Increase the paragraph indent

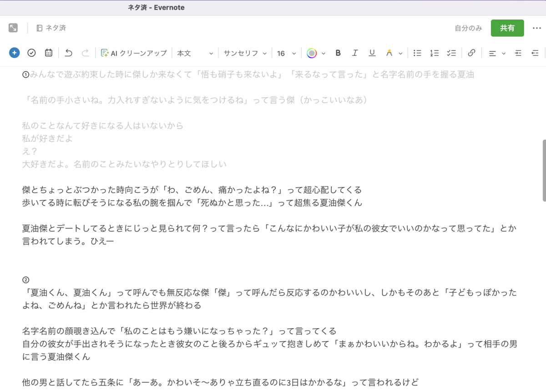tap(518, 53)
